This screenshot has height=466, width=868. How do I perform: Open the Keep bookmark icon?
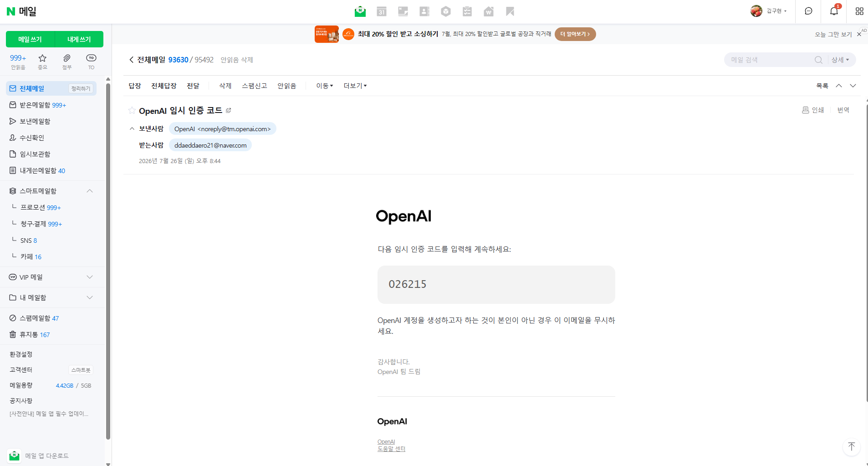tap(510, 11)
